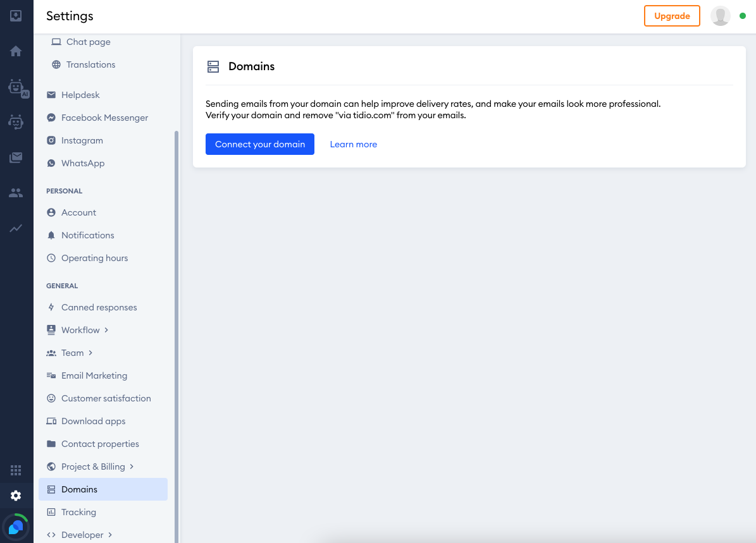The height and width of the screenshot is (543, 756).
Task: Expand the Team submenu chevron
Action: click(x=90, y=353)
